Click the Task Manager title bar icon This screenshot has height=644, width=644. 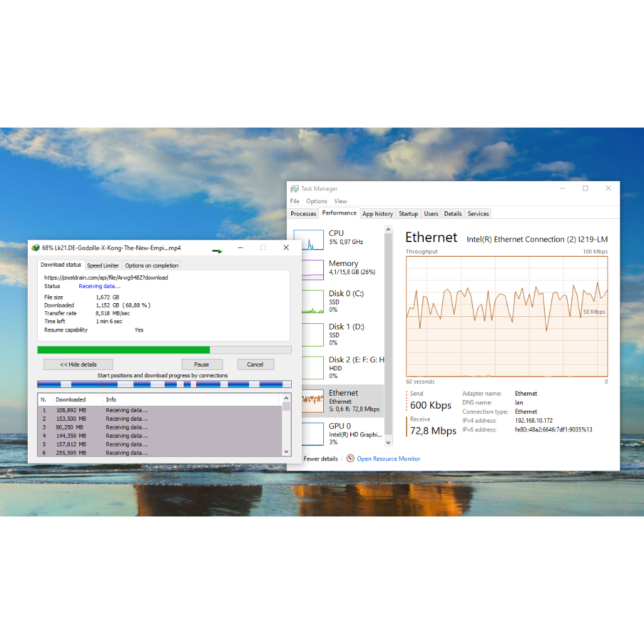click(x=294, y=189)
